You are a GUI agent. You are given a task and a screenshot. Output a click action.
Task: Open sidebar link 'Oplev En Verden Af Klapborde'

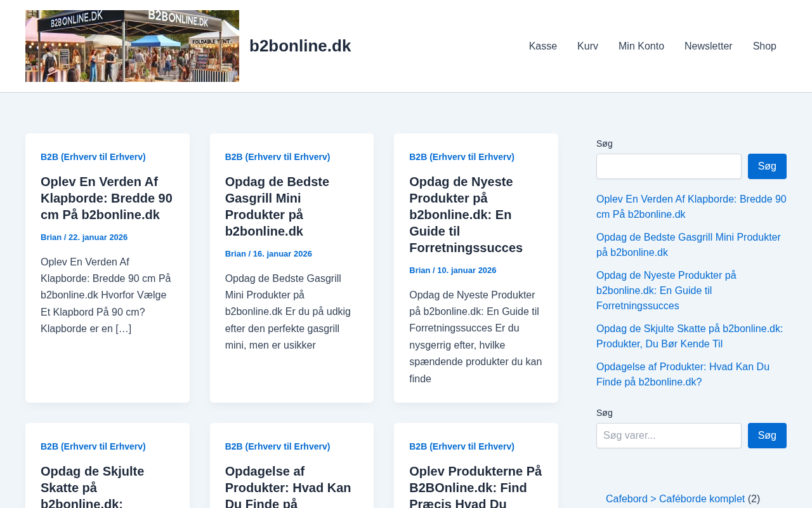coord(691,207)
